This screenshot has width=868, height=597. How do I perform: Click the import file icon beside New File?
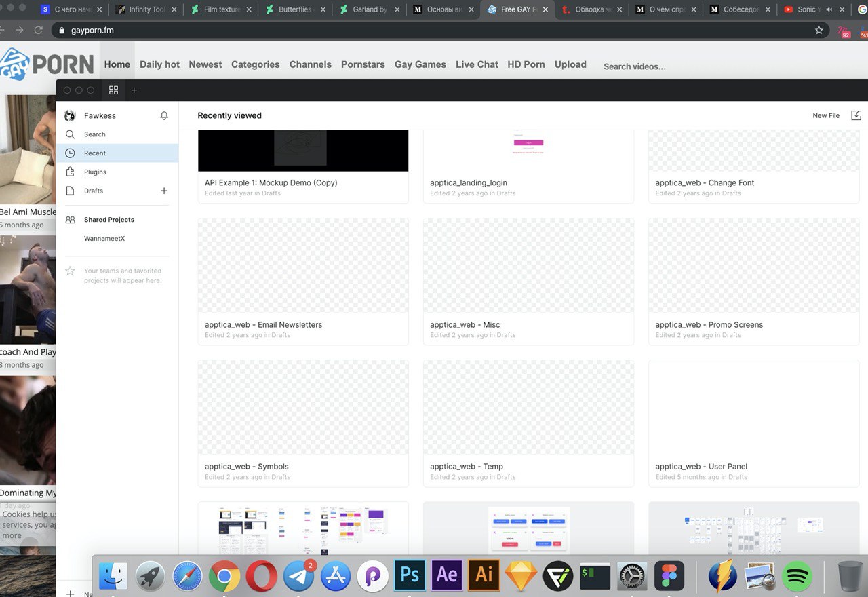tap(856, 115)
